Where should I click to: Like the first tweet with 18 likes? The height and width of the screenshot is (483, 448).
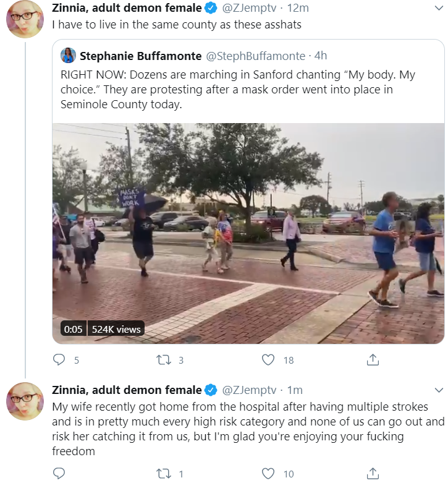268,359
